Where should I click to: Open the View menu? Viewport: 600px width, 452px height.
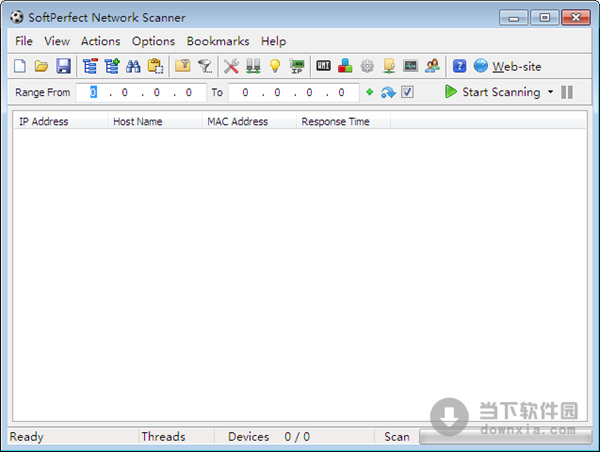click(x=57, y=41)
